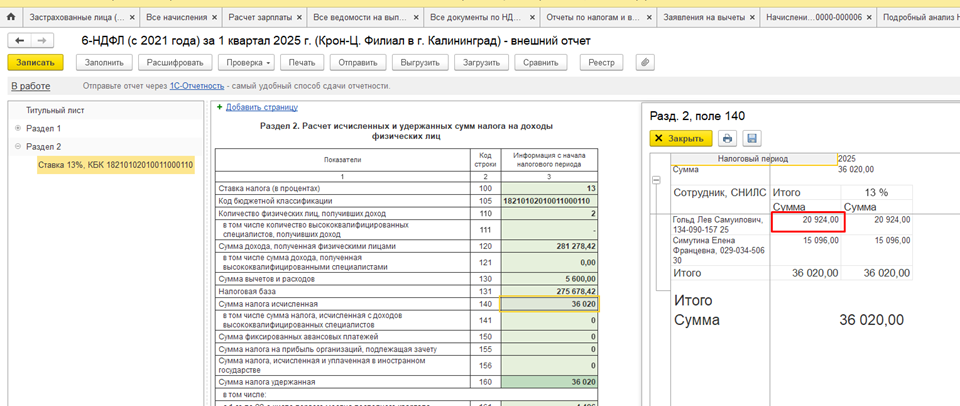The height and width of the screenshot is (406, 960).
Task: Collapse the row group in decoding table
Action: (x=656, y=180)
